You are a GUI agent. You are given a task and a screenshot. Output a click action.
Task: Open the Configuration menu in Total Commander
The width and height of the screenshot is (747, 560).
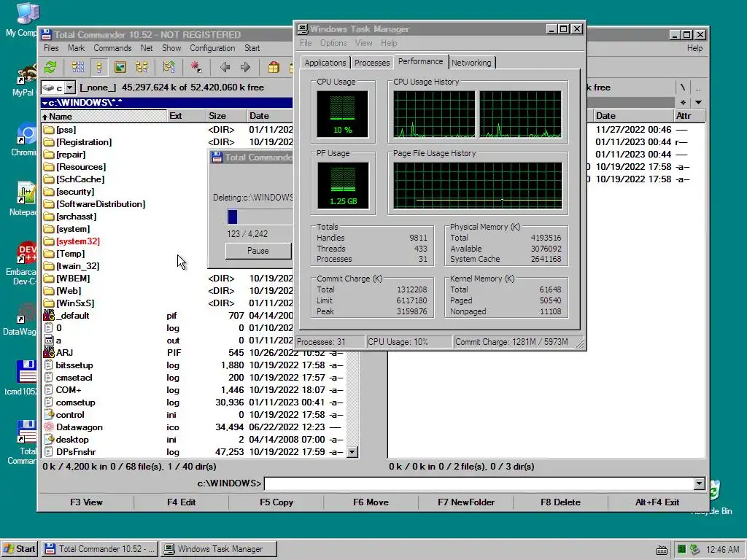click(212, 48)
